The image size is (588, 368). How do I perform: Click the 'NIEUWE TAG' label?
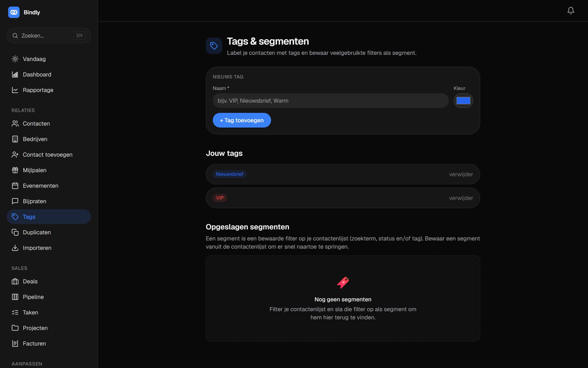[x=228, y=77]
